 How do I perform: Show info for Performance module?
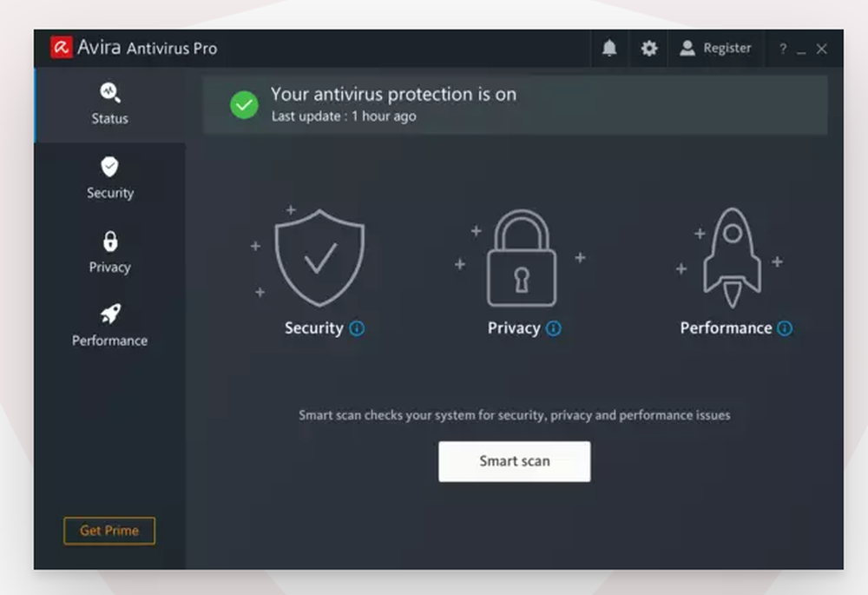[785, 328]
